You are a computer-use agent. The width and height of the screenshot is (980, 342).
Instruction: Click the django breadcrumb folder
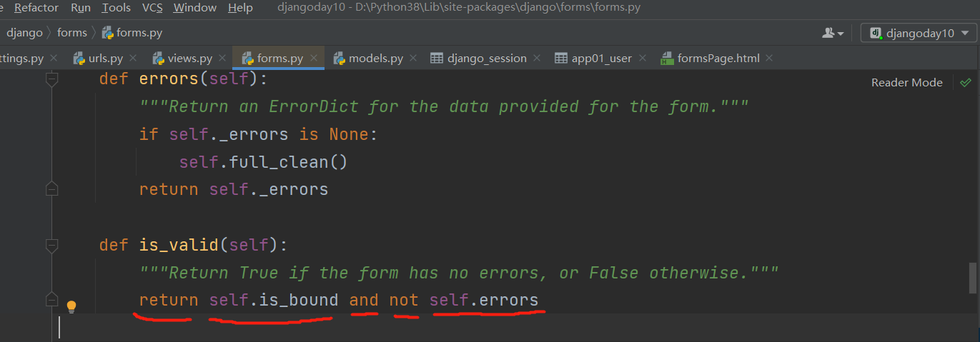pos(24,33)
